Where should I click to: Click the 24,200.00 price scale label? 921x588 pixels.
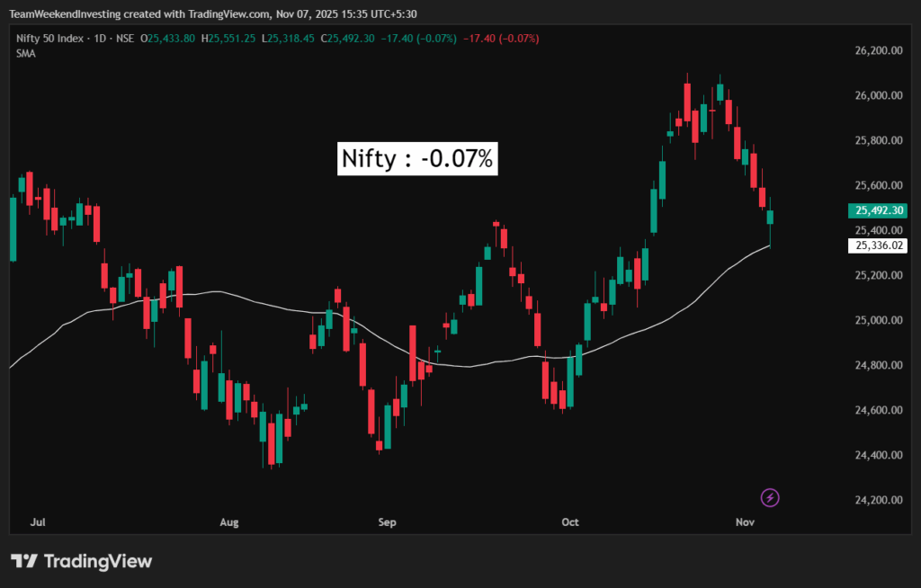click(x=878, y=500)
